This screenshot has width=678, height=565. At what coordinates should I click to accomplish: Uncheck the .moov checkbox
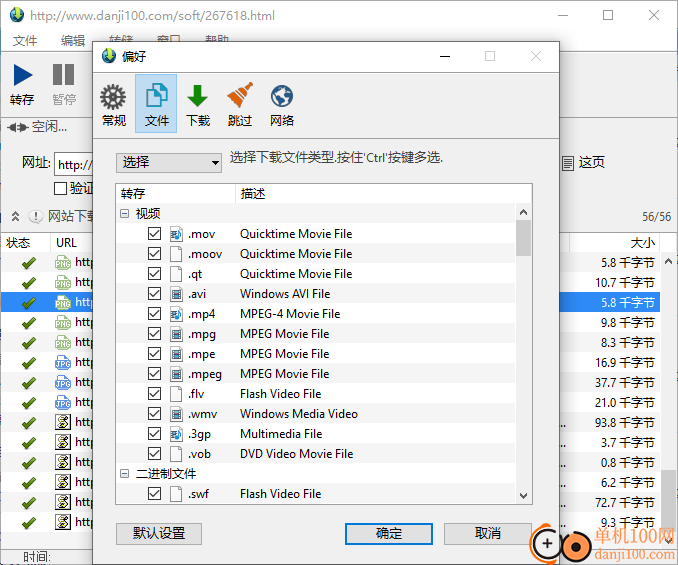[154, 254]
